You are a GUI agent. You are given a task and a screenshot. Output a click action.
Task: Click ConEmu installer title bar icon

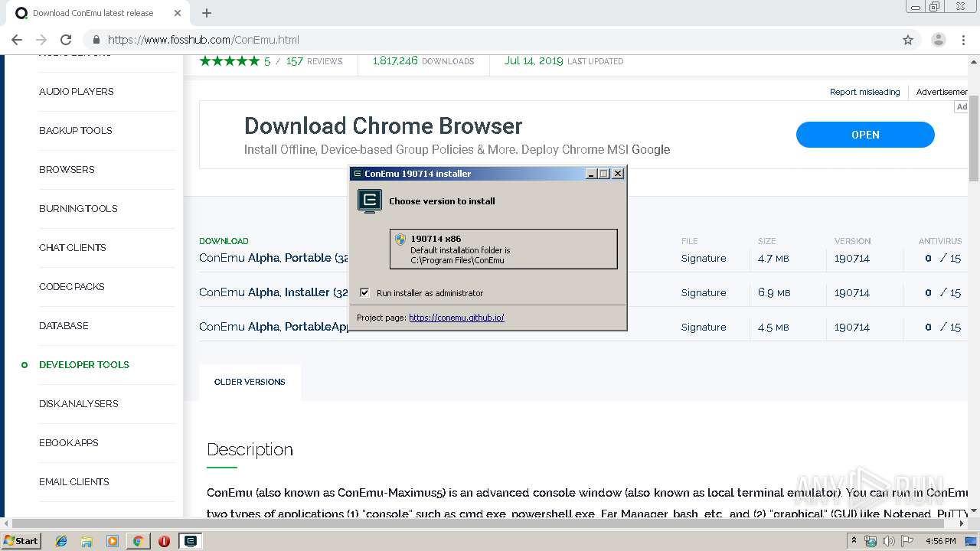[x=357, y=174]
